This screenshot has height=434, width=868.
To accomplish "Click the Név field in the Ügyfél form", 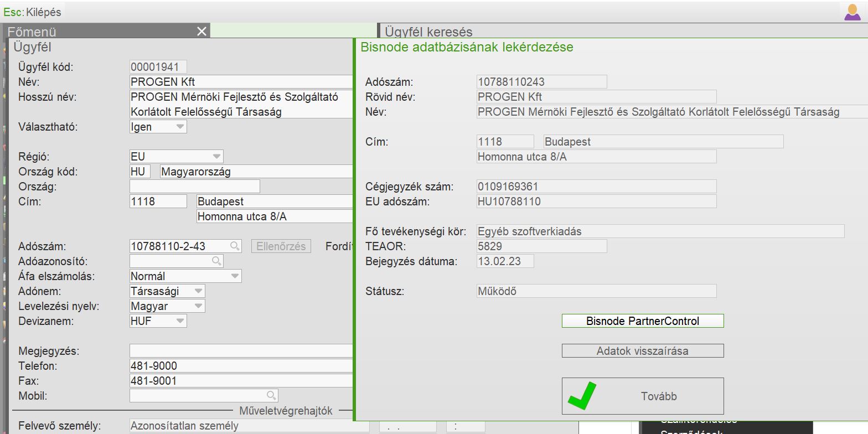I will coord(241,82).
